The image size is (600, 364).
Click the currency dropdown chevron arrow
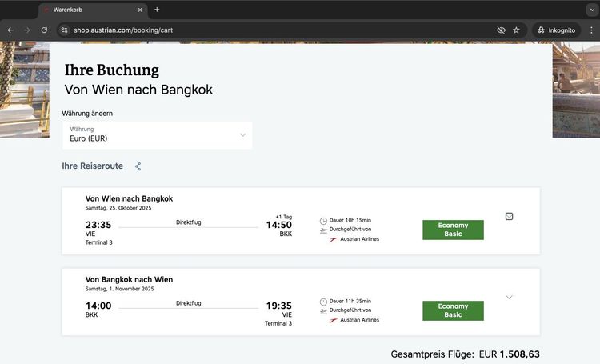242,134
